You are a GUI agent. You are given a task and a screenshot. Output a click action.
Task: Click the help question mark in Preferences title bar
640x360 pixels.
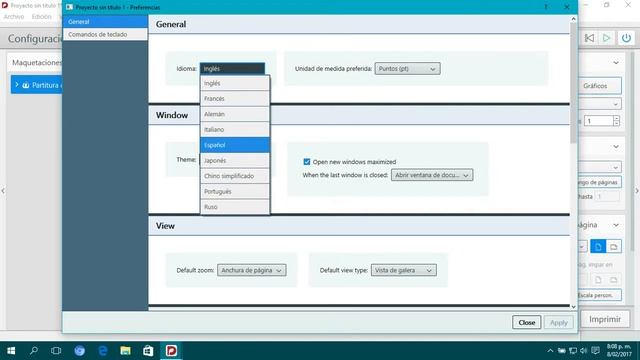coord(546,7)
